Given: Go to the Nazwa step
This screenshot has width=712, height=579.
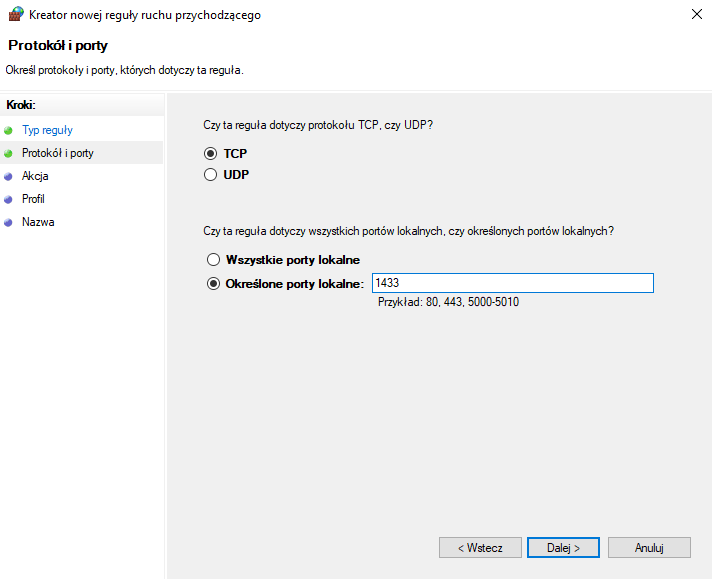Looking at the screenshot, I should (x=38, y=222).
